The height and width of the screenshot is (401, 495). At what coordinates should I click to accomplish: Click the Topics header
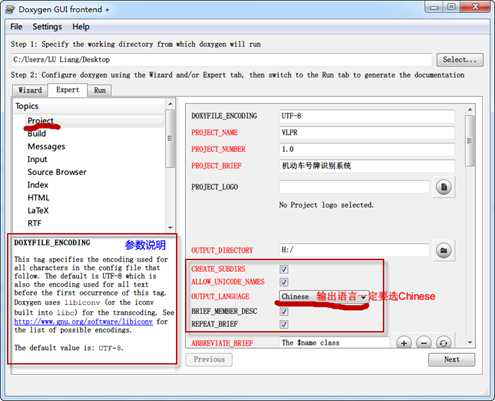(27, 106)
